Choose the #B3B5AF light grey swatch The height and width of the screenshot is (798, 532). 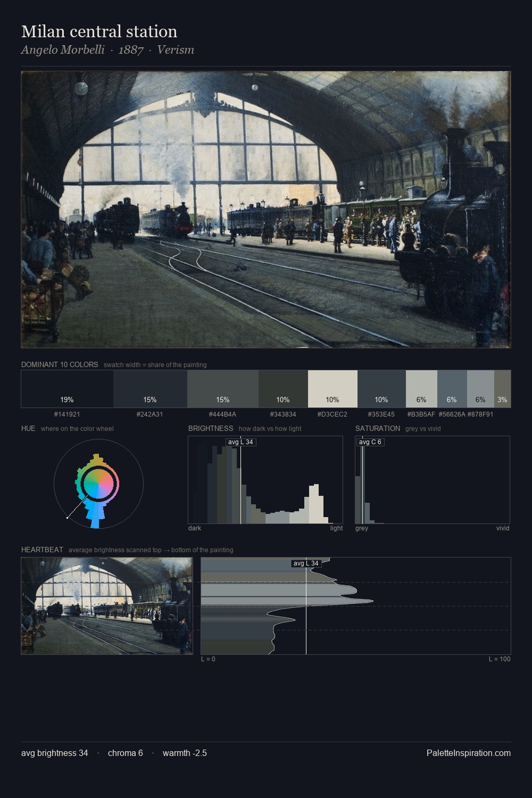pyautogui.click(x=421, y=389)
